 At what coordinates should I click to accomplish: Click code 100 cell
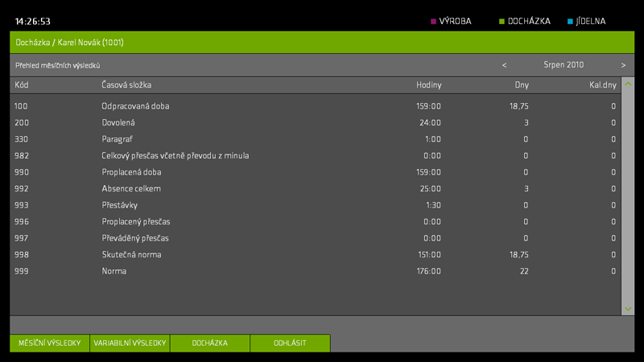pyautogui.click(x=21, y=106)
